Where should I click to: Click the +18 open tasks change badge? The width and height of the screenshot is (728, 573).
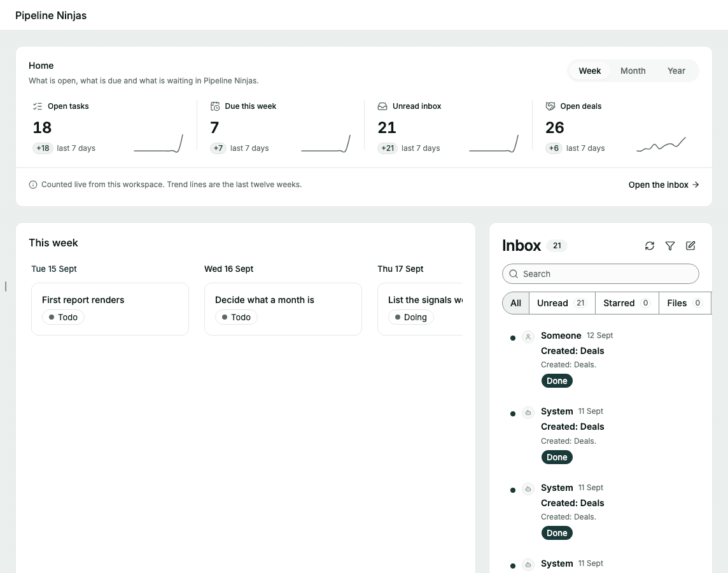(43, 148)
